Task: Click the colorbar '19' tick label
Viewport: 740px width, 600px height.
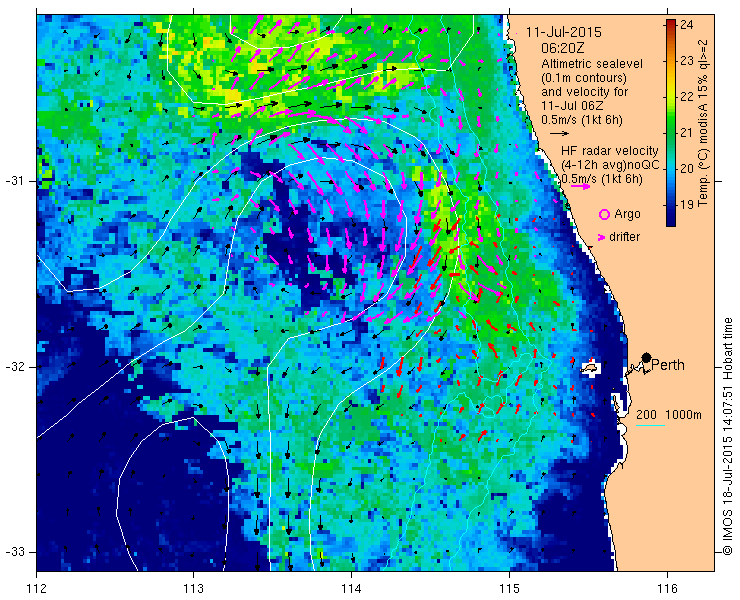Action: [x=687, y=204]
